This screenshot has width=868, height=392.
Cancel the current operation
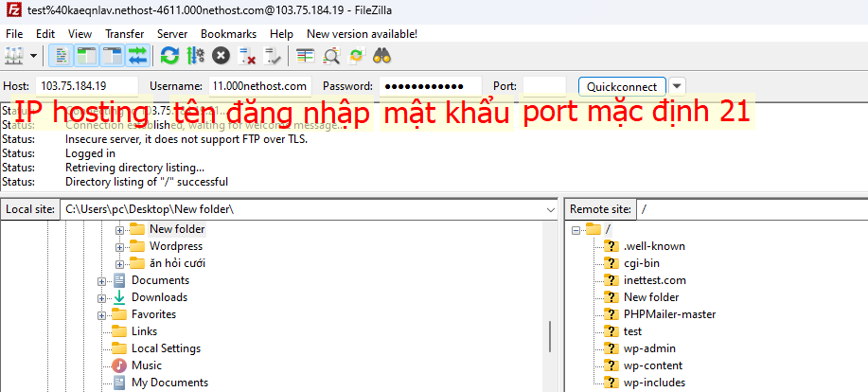pos(221,56)
